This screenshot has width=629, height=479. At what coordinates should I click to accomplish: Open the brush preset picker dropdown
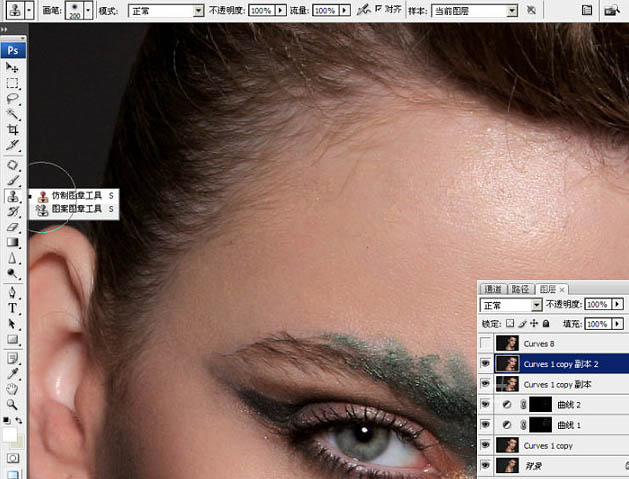point(88,10)
